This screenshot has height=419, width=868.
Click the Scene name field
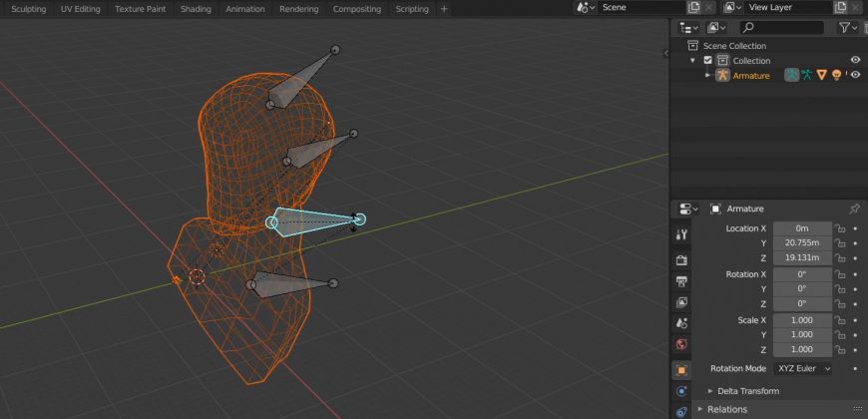coord(643,8)
